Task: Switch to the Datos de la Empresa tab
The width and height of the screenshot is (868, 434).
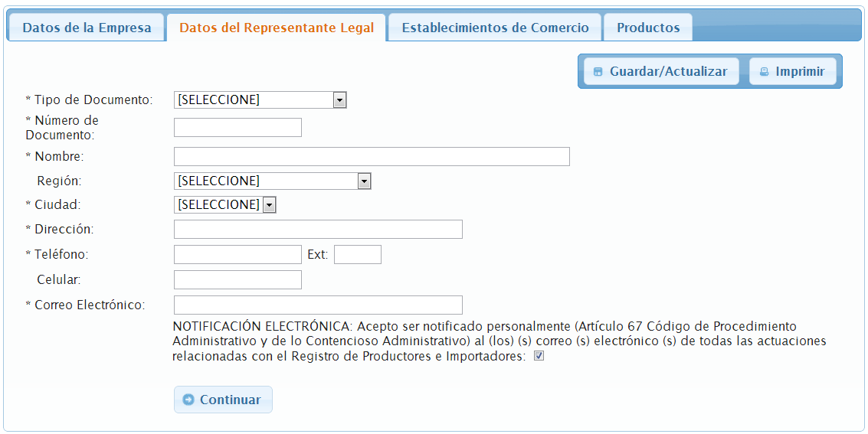Action: [87, 28]
